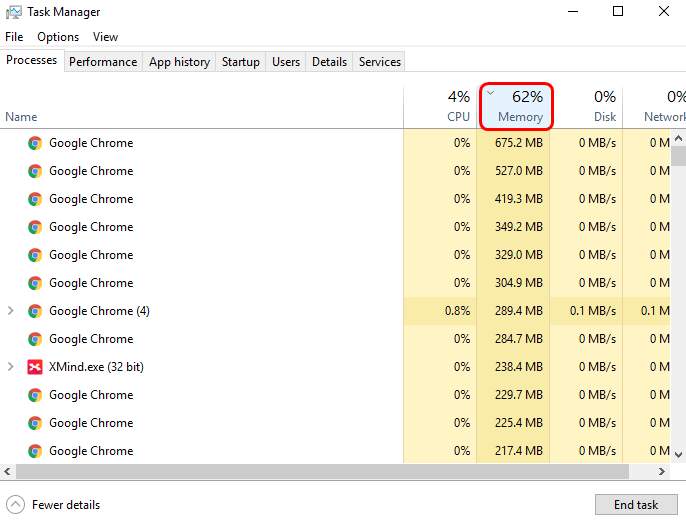Click the 527.0 MB memory value
This screenshot has width=686, height=524.
519,171
